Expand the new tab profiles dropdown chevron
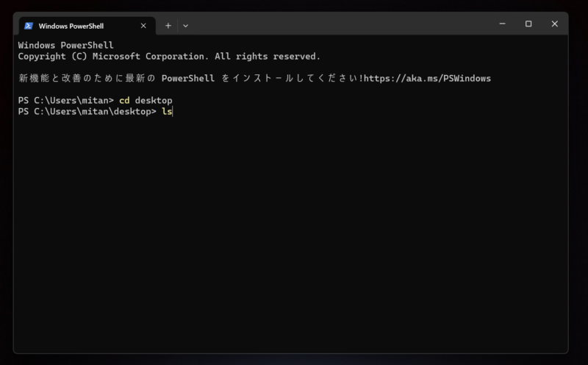Image resolution: width=588 pixels, height=365 pixels. 185,26
